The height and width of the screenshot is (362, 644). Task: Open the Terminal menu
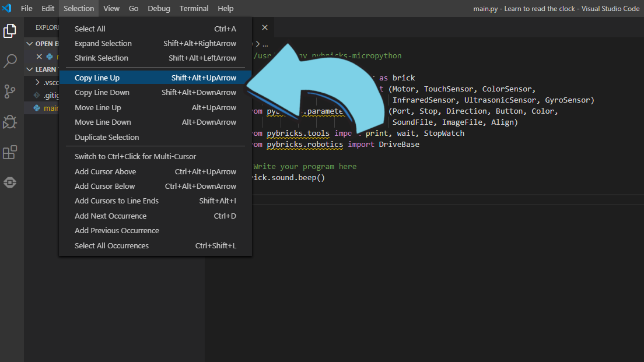pyautogui.click(x=193, y=8)
